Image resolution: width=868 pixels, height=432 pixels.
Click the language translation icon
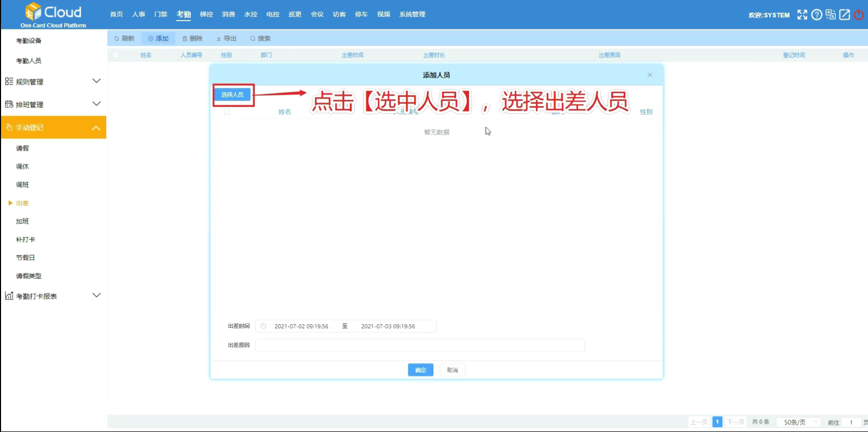coord(831,15)
